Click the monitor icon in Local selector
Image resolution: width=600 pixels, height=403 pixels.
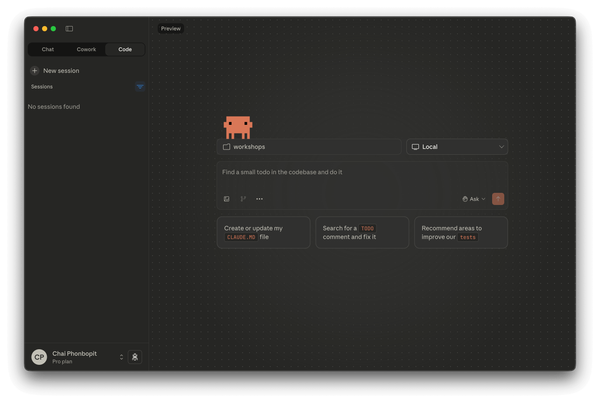[x=415, y=147]
